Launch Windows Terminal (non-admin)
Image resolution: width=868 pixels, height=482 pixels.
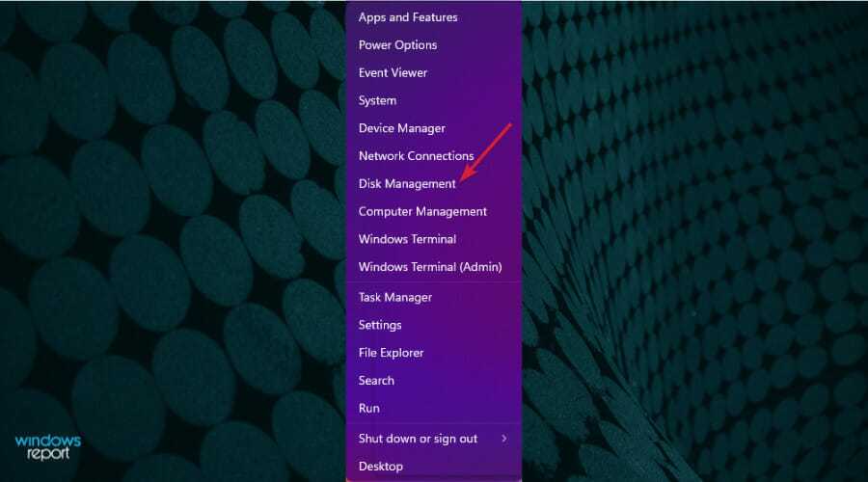407,239
